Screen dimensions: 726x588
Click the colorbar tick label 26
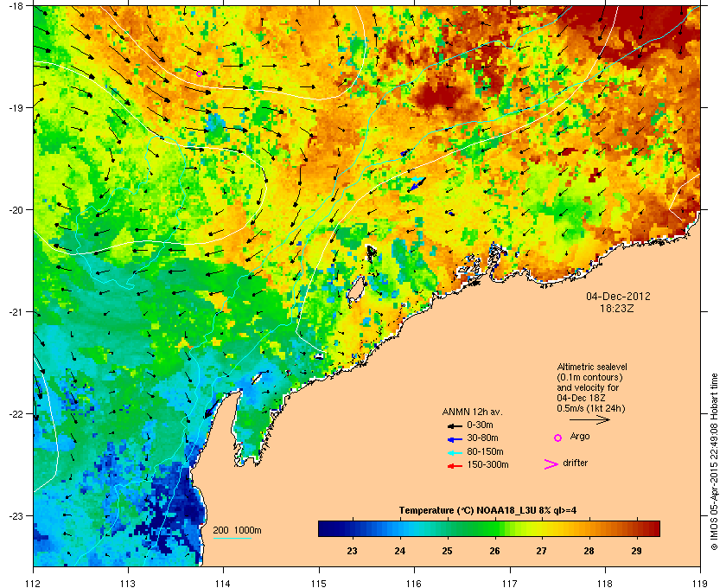click(494, 551)
